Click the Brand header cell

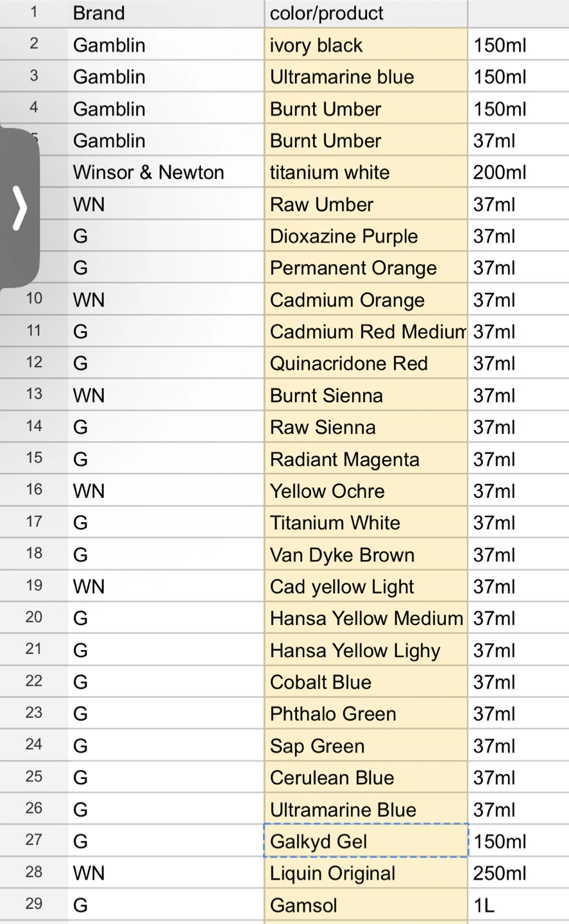tap(166, 13)
